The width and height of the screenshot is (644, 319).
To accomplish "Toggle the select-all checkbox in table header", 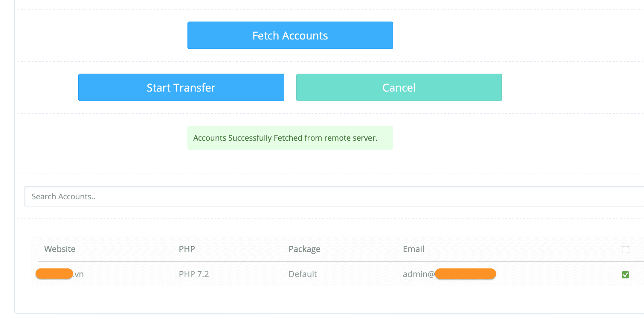I will 625,249.
